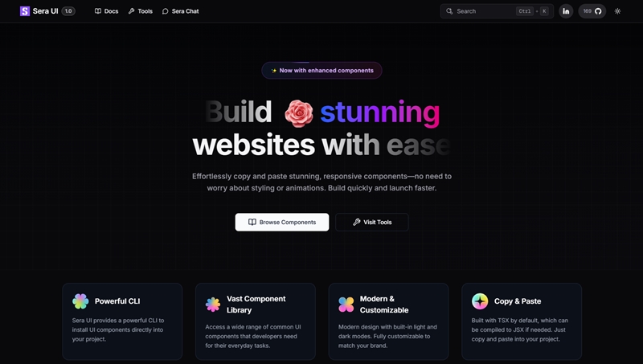Click the Browse Components button
This screenshot has height=364, width=643.
(x=282, y=222)
